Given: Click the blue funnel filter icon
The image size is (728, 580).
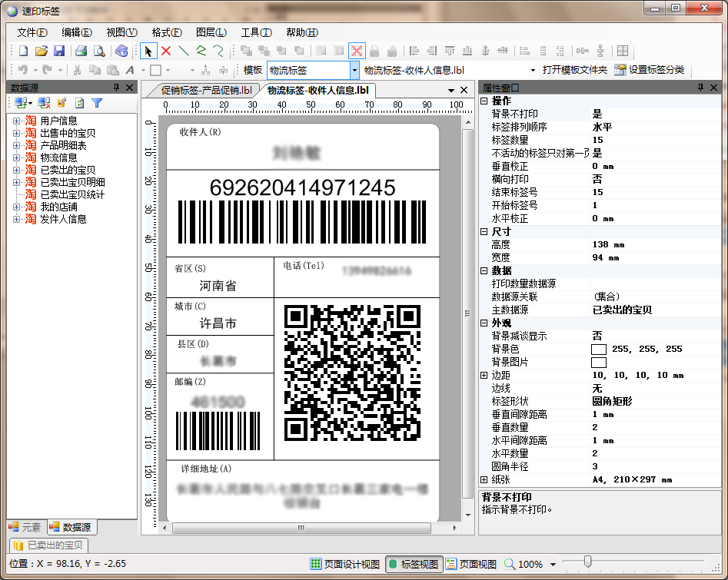Looking at the screenshot, I should [x=97, y=103].
